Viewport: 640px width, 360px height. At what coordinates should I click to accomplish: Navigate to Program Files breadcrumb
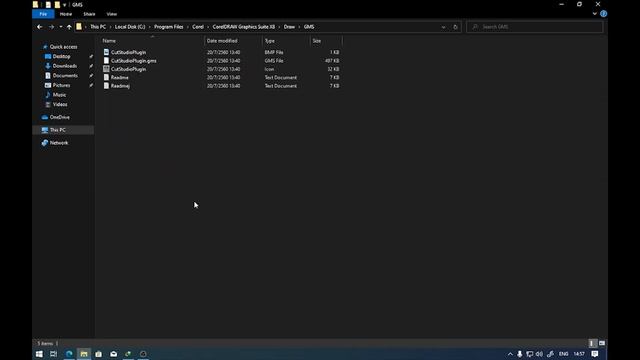click(169, 27)
